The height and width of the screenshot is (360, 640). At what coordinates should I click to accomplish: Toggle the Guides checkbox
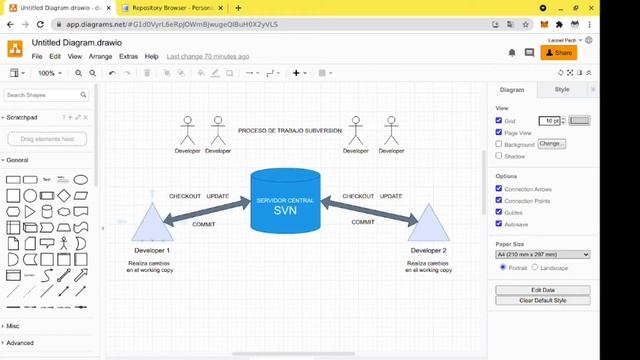click(x=499, y=212)
